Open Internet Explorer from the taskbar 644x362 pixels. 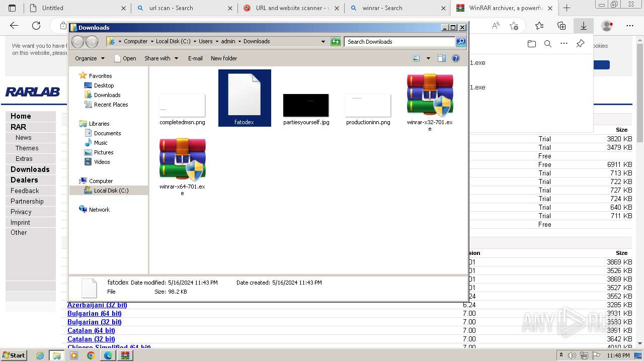[40, 355]
